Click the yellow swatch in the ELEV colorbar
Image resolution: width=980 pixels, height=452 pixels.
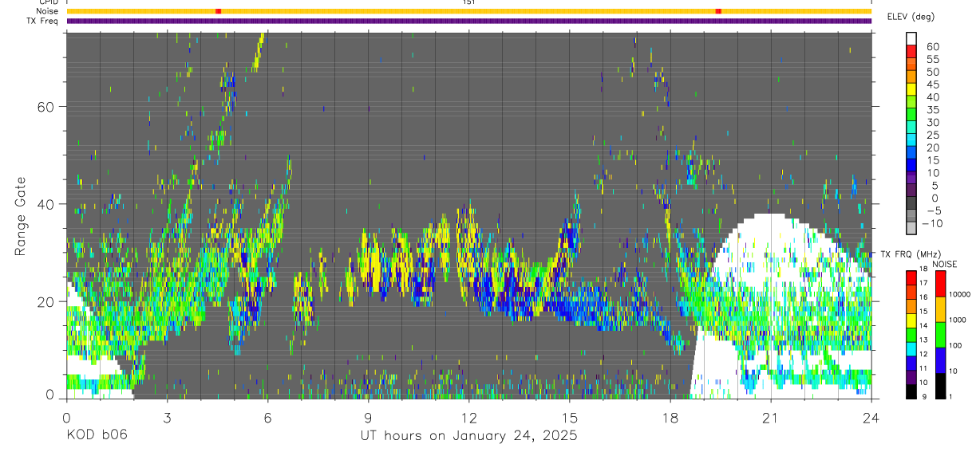point(911,91)
